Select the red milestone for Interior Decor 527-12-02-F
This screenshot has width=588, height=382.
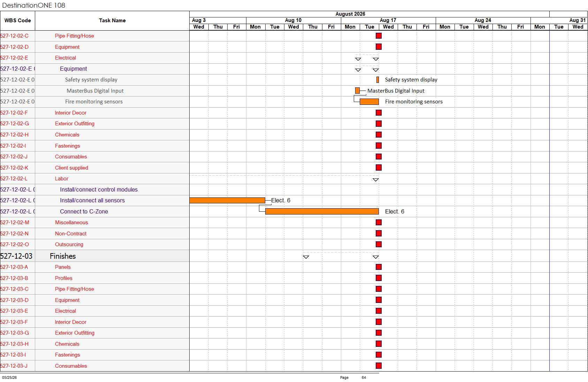click(379, 113)
